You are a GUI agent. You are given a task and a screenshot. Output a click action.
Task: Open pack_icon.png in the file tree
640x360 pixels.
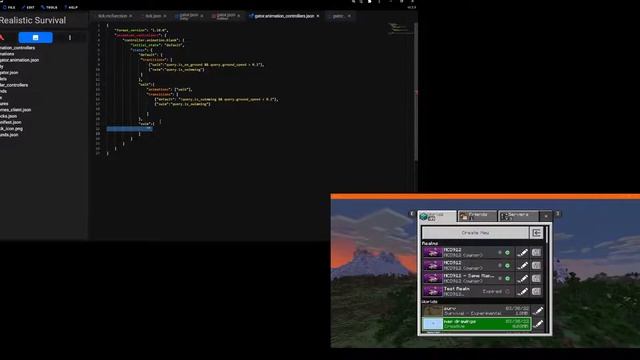(11, 129)
